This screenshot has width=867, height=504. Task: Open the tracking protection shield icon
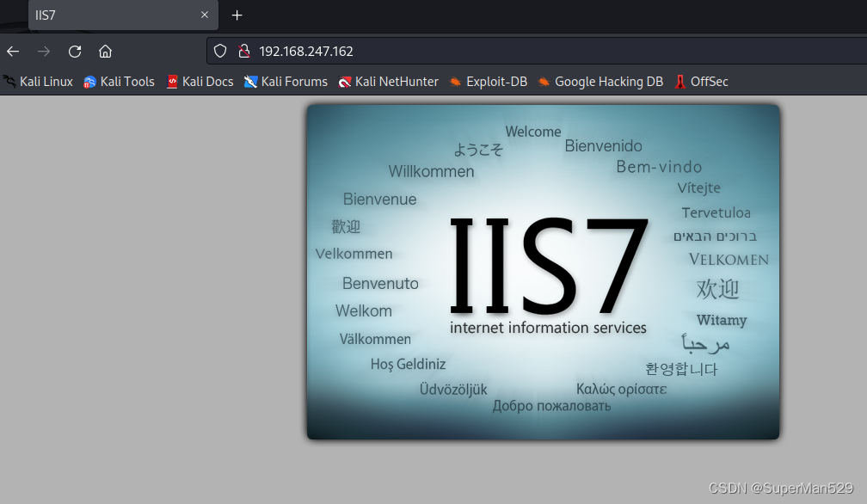[220, 51]
